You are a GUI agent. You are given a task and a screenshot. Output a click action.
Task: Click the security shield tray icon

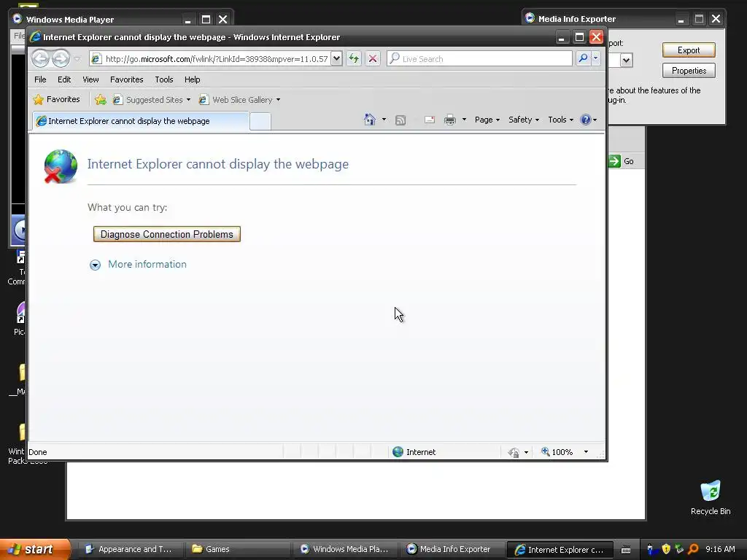click(x=666, y=549)
